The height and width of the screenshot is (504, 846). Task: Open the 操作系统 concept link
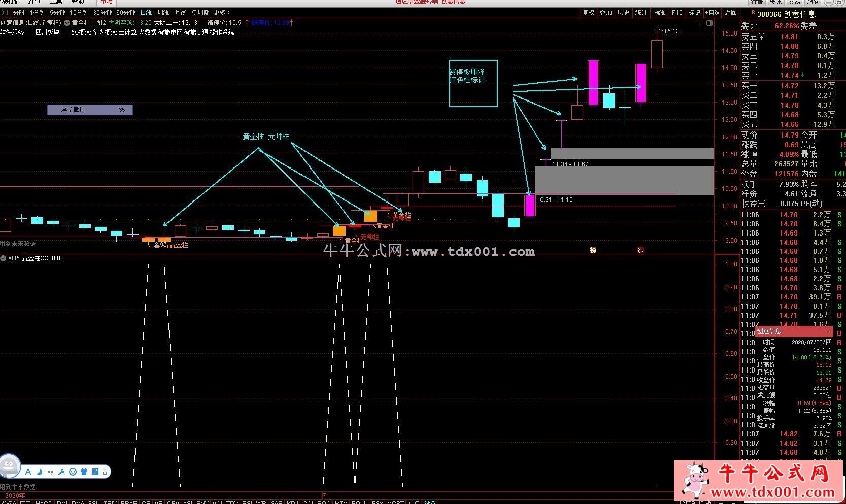click(x=222, y=32)
